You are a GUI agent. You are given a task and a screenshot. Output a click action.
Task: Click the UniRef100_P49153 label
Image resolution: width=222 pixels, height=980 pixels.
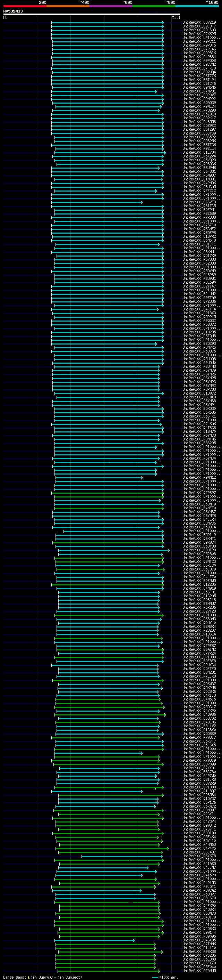pos(199,883)
